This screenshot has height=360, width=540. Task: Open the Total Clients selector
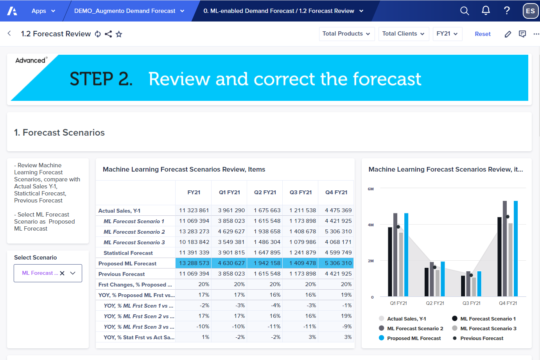click(x=403, y=34)
